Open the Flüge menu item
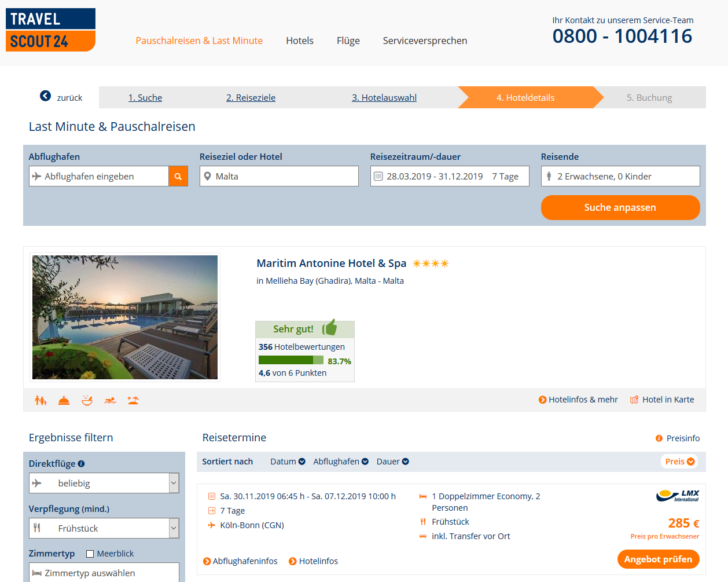The height and width of the screenshot is (582, 728). pos(348,41)
